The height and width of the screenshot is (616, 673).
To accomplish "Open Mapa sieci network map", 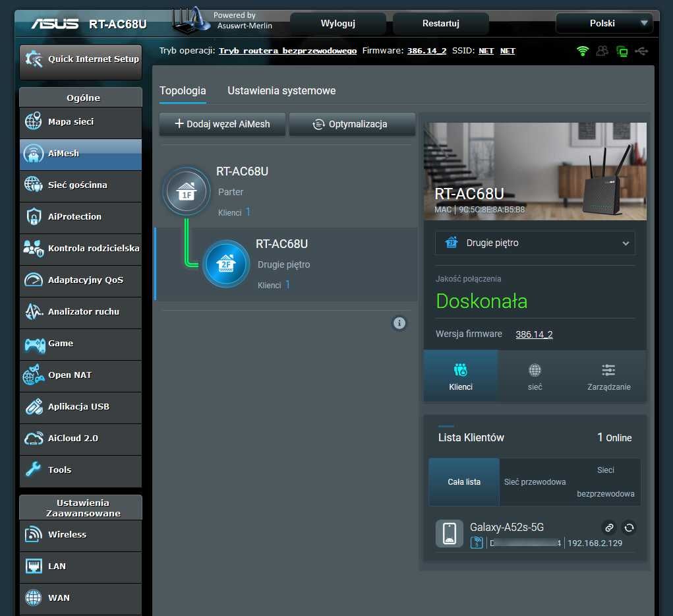I will 80,123.
